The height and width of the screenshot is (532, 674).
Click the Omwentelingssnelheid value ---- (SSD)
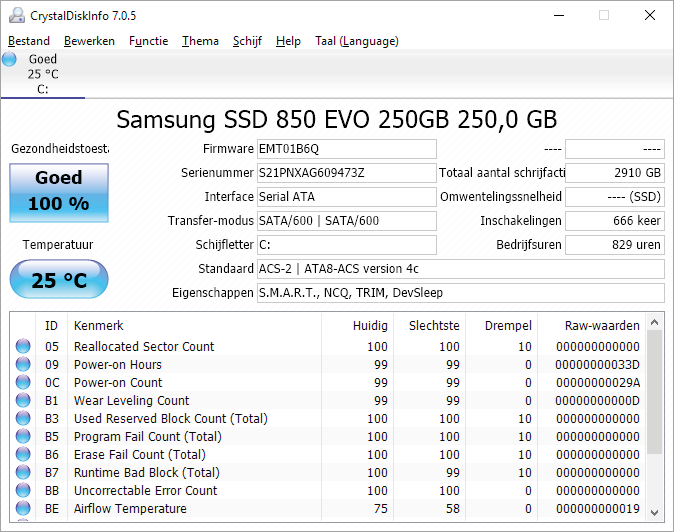point(615,197)
